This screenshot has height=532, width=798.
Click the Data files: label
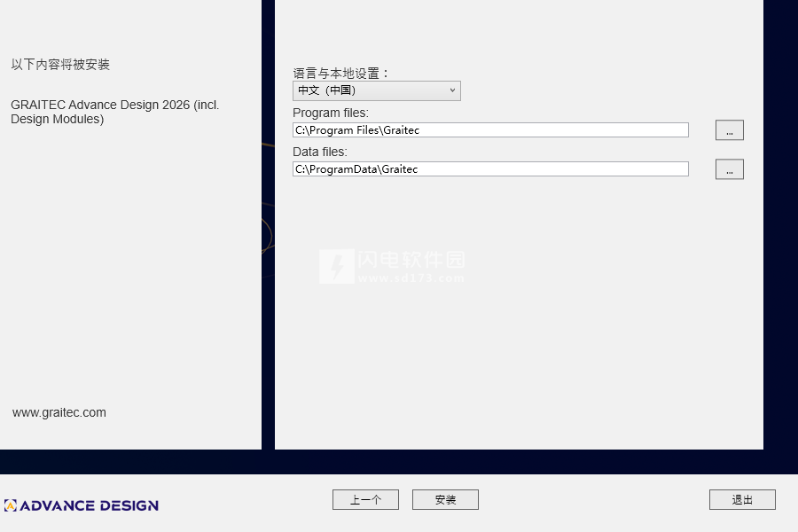(320, 152)
